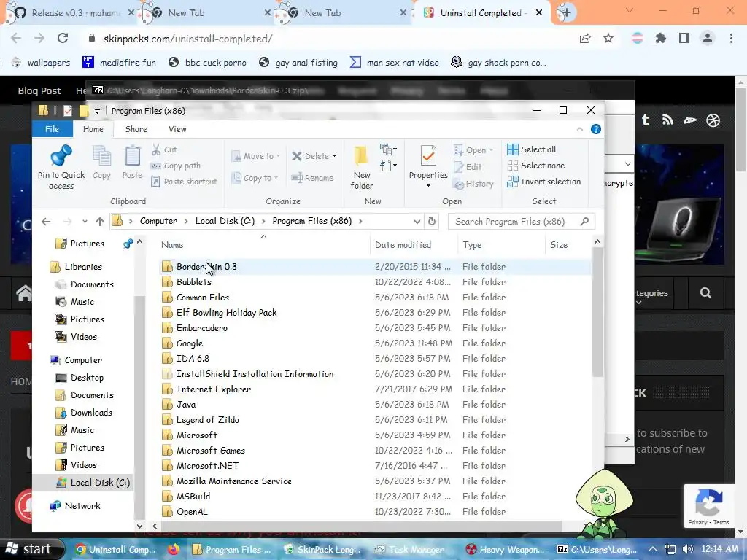Open the File ribbon tab
Screen dimensions: 747x560
[53, 129]
